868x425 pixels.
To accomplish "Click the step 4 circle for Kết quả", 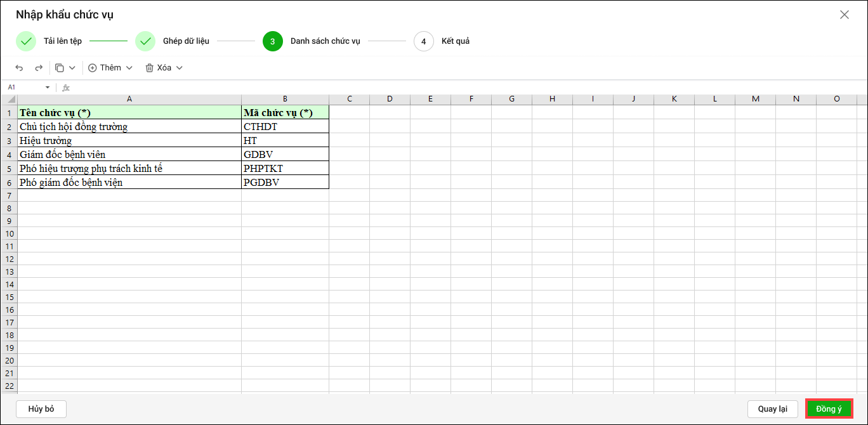I will (x=423, y=41).
